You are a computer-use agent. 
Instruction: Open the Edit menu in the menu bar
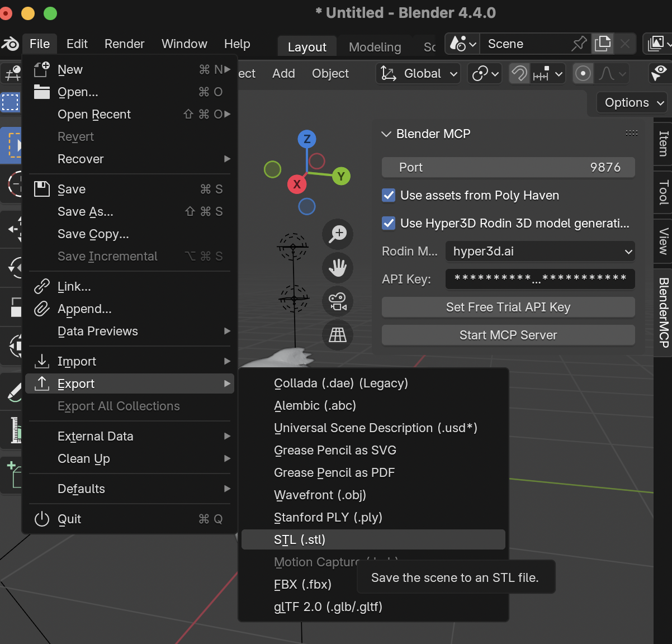pos(77,44)
